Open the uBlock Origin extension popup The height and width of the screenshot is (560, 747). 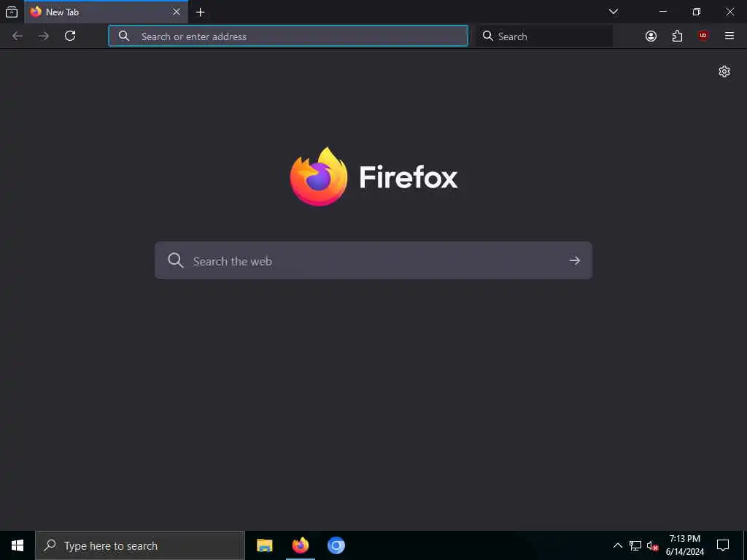(703, 36)
